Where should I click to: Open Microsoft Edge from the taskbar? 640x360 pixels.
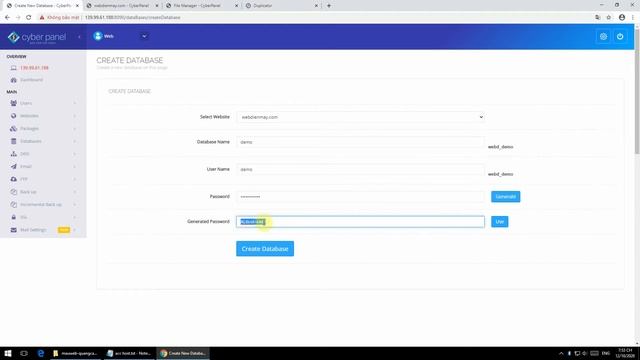[x=41, y=353]
